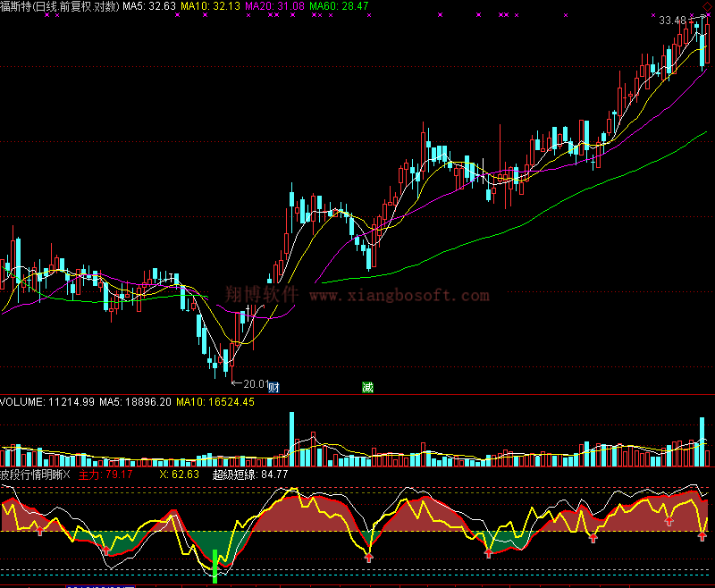The height and width of the screenshot is (588, 715).
Task: Click the tall green signal bar in indicator pane
Action: (x=215, y=567)
